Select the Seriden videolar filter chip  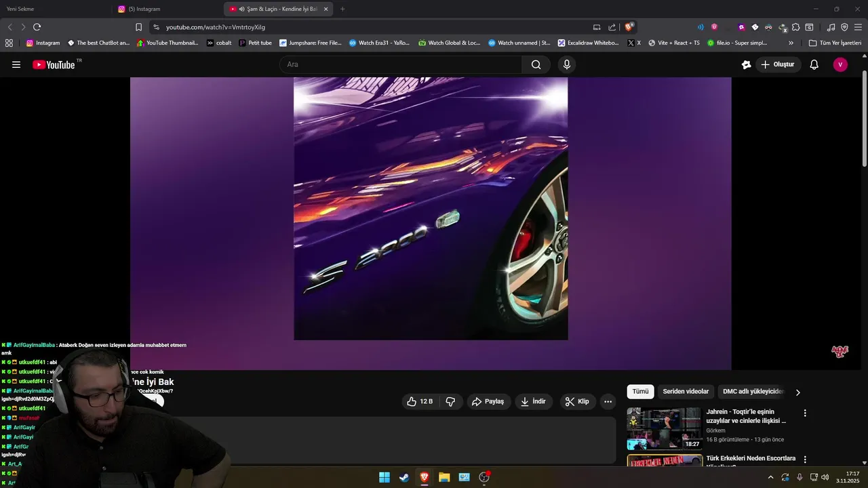pyautogui.click(x=686, y=392)
